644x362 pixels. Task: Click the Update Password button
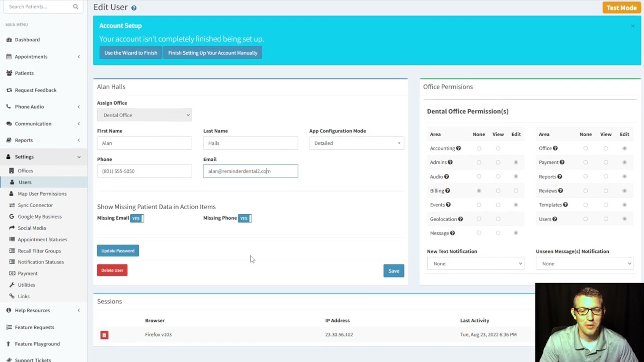[118, 251]
